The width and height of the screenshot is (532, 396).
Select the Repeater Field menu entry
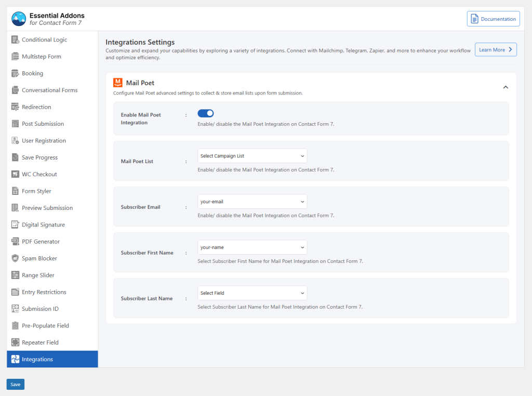click(52, 342)
